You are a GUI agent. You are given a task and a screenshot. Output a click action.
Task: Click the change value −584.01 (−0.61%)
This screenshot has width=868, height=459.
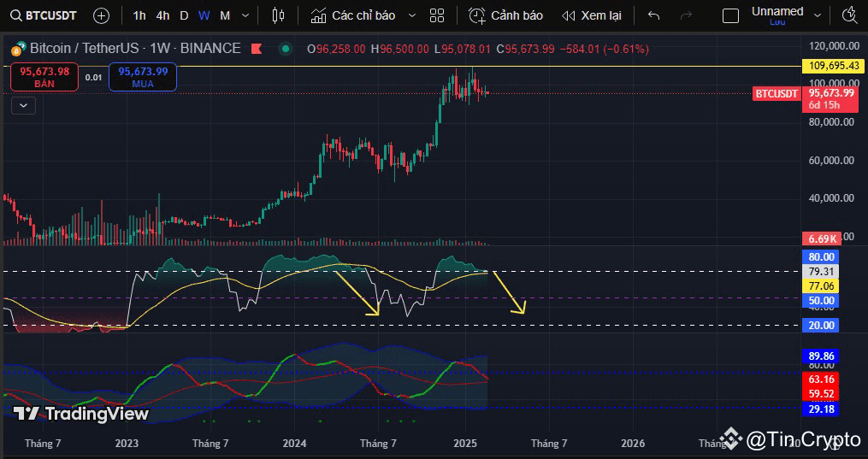click(x=604, y=50)
